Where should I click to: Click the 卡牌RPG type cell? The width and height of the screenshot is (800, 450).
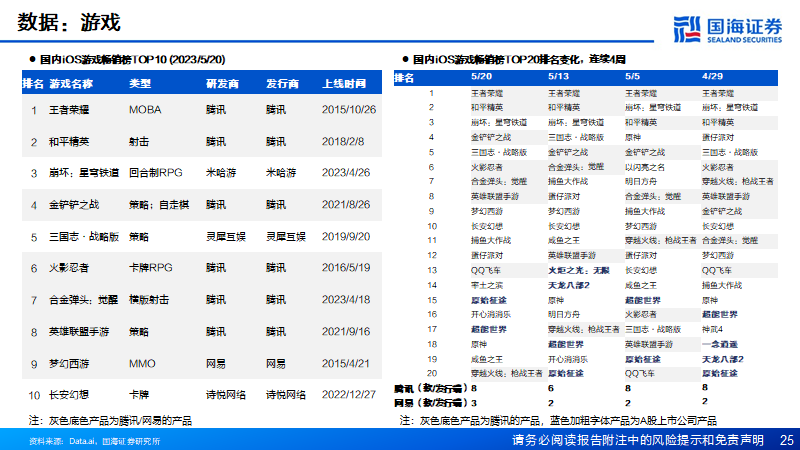coord(151,268)
